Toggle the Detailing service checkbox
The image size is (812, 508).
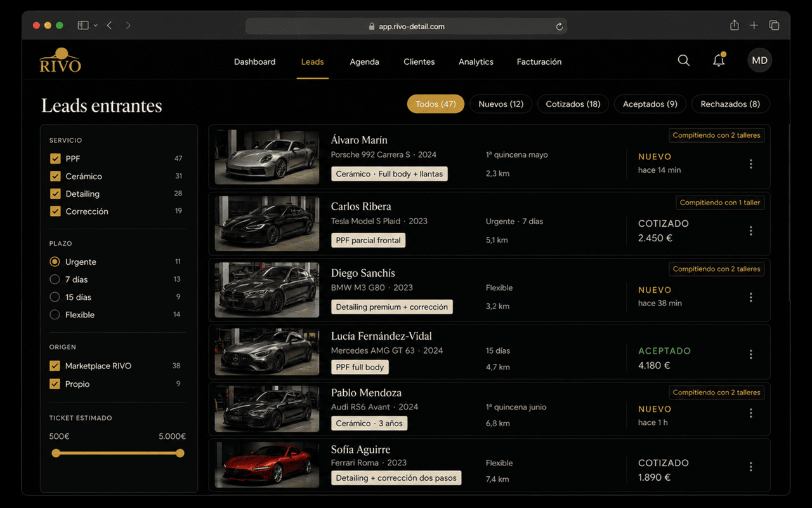(x=55, y=194)
